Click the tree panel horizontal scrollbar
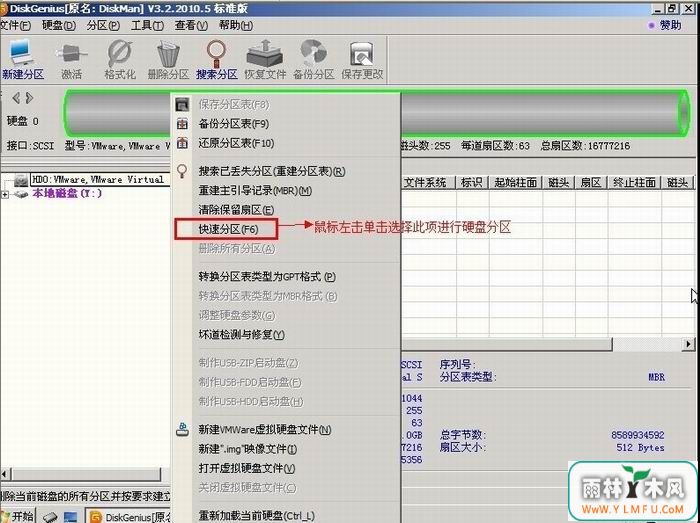The height and width of the screenshot is (523, 700). tap(86, 474)
